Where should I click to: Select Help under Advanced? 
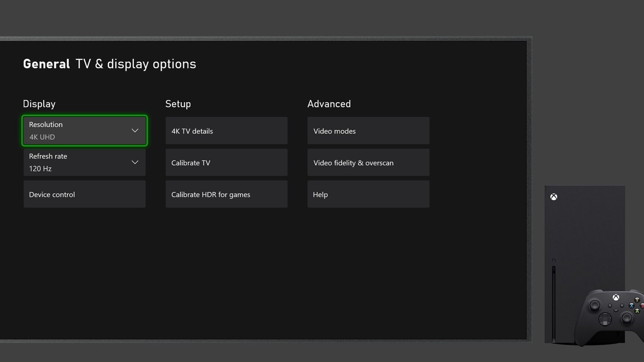(x=368, y=194)
